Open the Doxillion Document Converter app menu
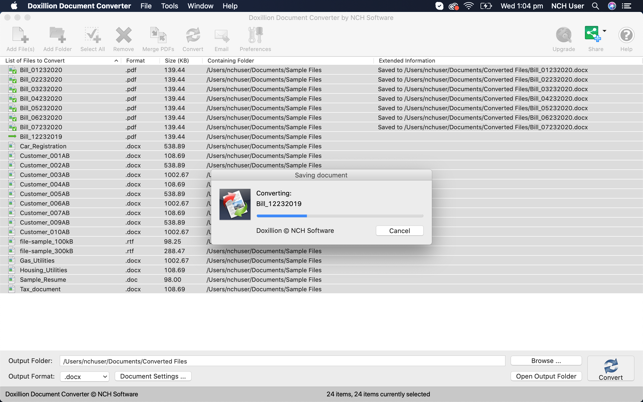The image size is (643, 402). tap(79, 6)
